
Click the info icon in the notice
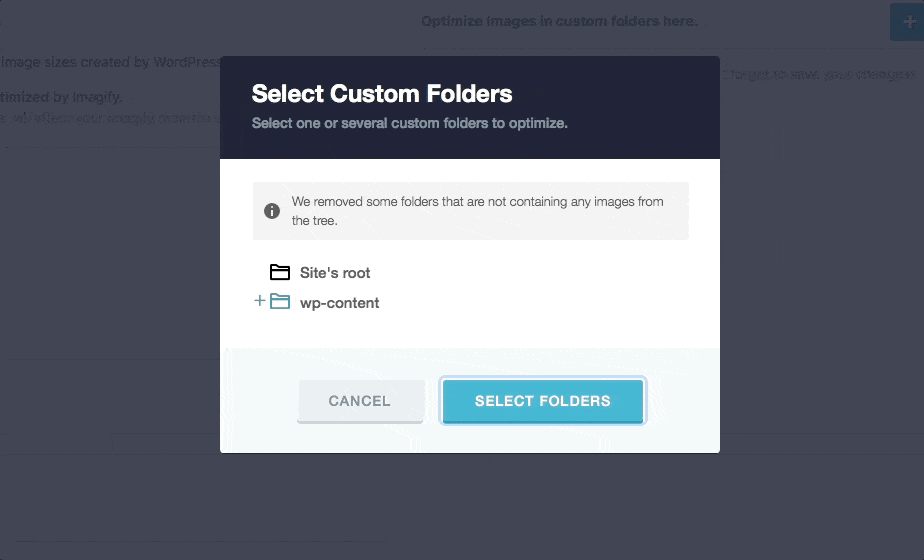pos(271,211)
